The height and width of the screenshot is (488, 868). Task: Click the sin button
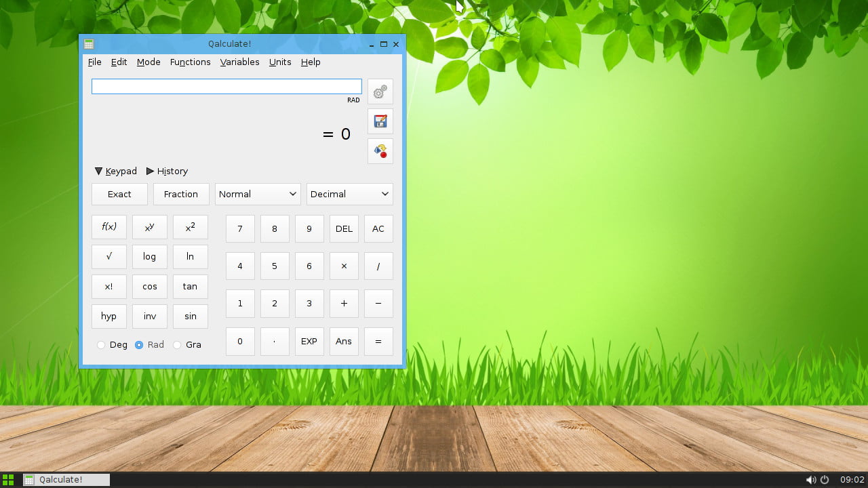pyautogui.click(x=191, y=316)
